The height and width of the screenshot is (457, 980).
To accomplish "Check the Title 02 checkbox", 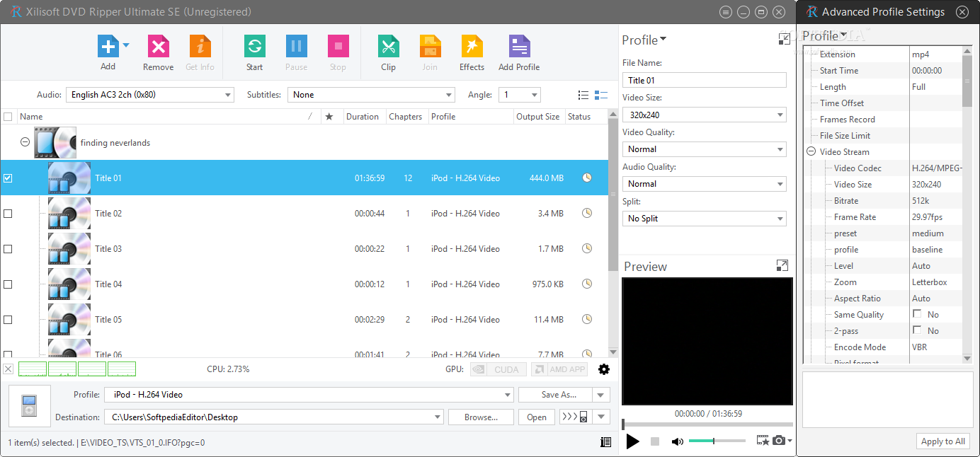I will pos(8,214).
